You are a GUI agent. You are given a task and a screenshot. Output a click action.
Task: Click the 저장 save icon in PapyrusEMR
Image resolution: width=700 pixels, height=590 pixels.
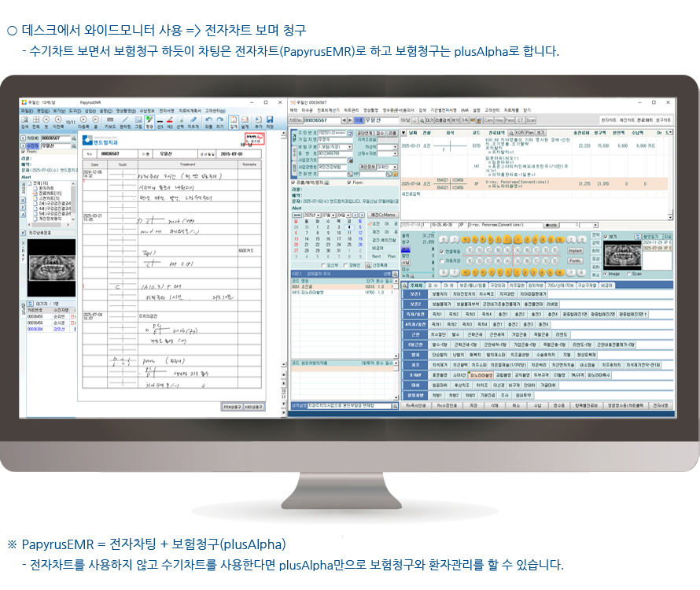pos(270,120)
